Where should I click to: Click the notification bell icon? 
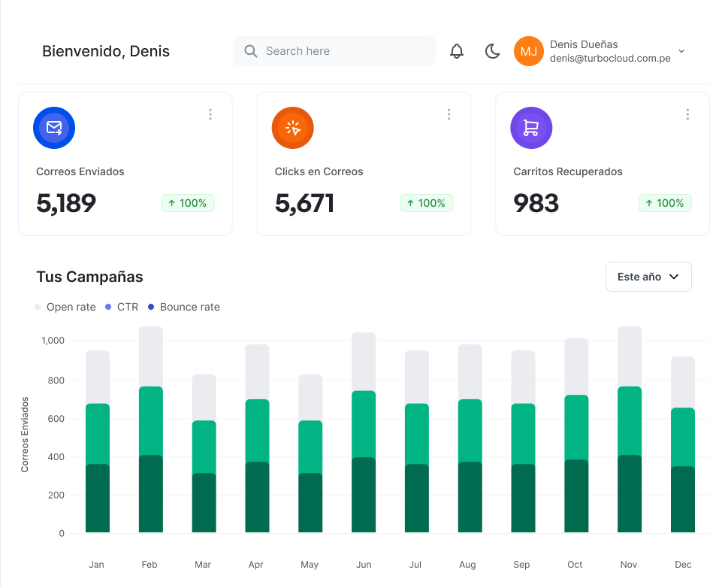point(457,51)
